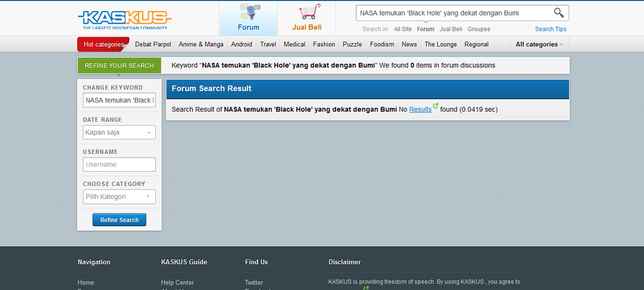
Task: Click the 'KASKUS Guide' footer heading
Action: tap(184, 262)
